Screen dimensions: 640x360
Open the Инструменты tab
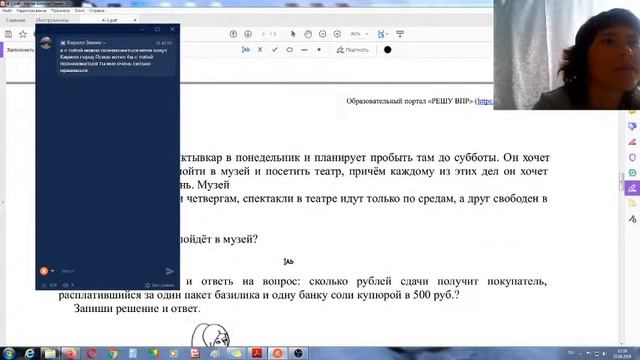[x=52, y=20]
